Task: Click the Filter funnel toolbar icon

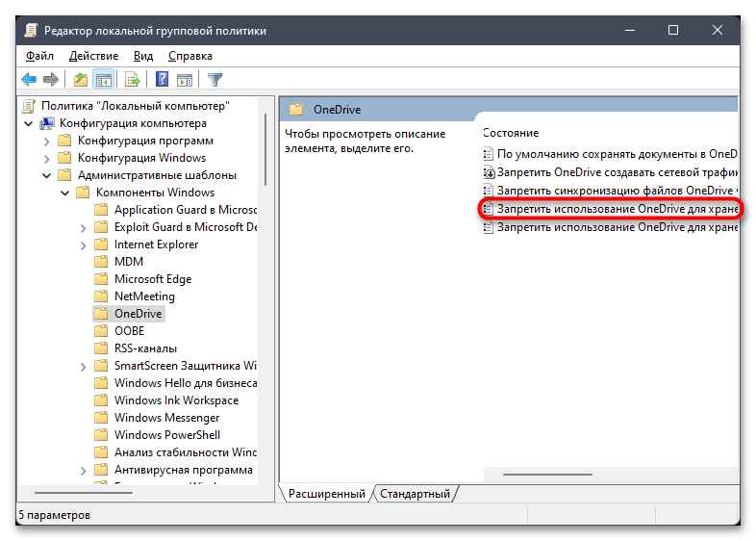Action: 215,80
